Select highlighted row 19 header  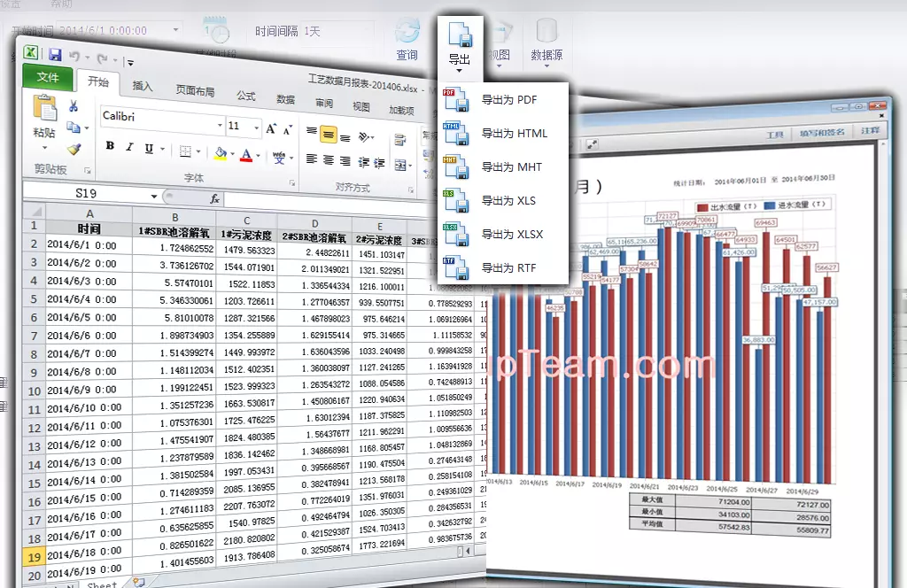(35, 557)
